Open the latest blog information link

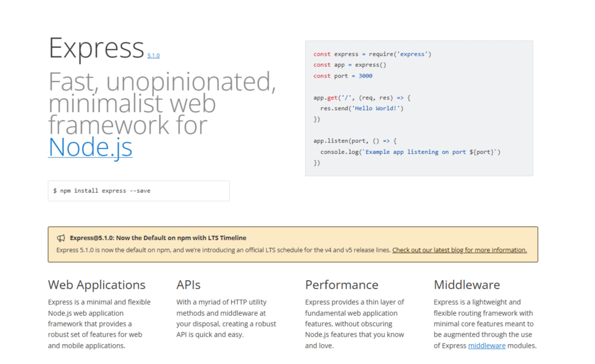pyautogui.click(x=459, y=250)
